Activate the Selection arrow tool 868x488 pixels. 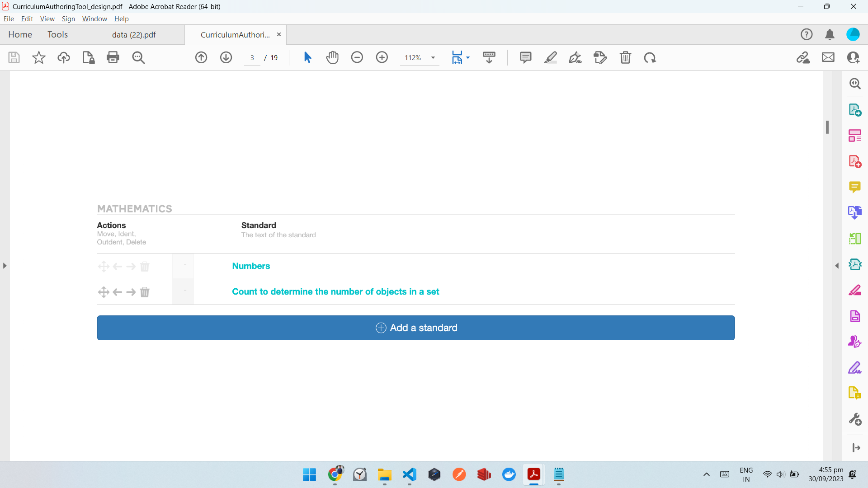[x=307, y=57]
